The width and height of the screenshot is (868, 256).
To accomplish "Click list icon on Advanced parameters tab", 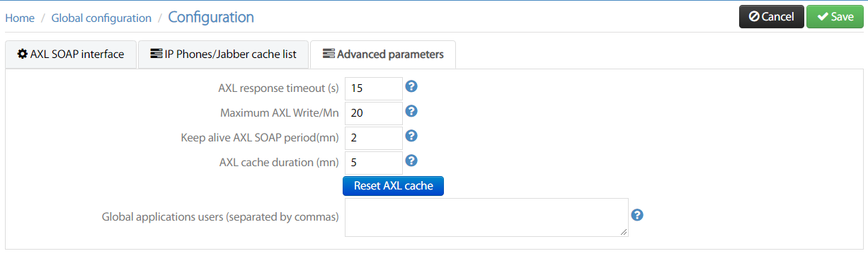I will tap(329, 54).
